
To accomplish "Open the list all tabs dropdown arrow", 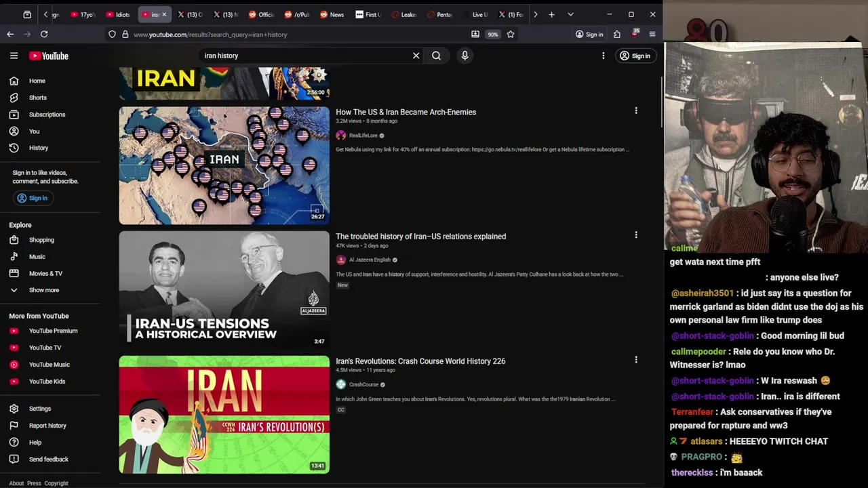I will [x=570, y=14].
